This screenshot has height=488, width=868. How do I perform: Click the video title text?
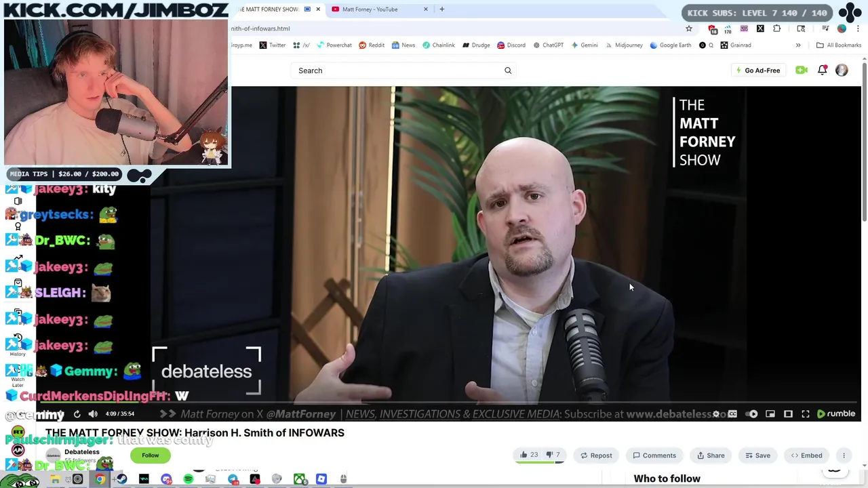point(195,432)
